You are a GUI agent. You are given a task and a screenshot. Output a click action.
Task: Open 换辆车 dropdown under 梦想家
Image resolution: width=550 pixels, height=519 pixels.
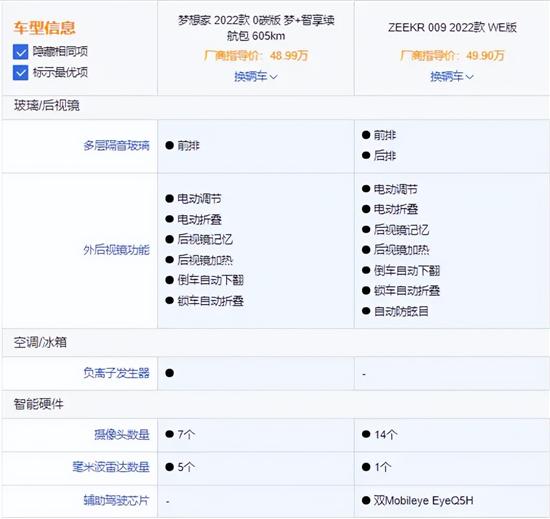[x=256, y=76]
